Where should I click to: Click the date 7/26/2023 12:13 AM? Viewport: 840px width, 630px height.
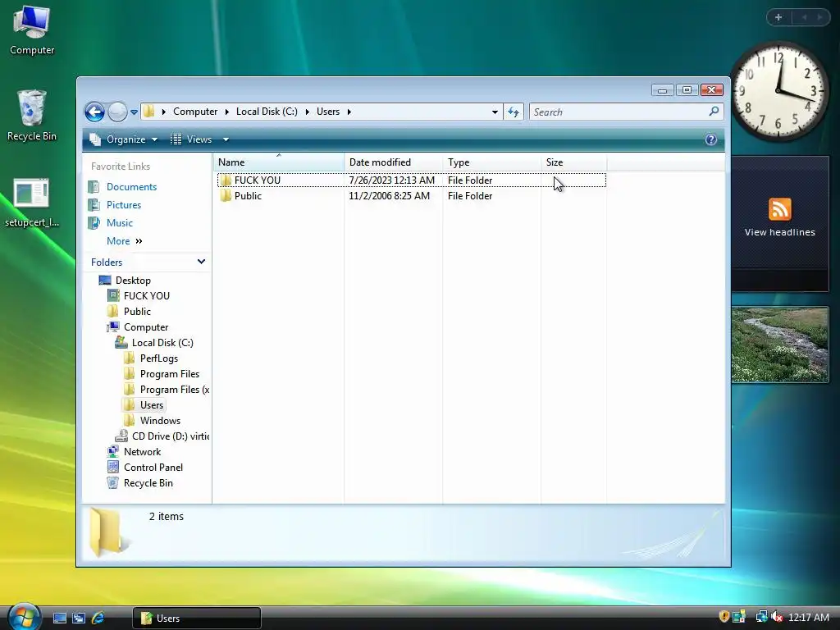coord(391,180)
